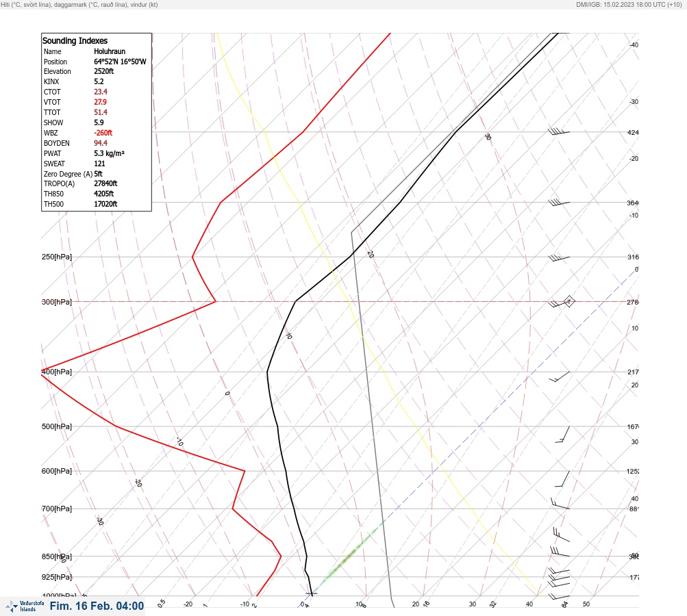The height and width of the screenshot is (616, 687).
Task: Click the 850[hPa] pressure label
Action: [57, 556]
